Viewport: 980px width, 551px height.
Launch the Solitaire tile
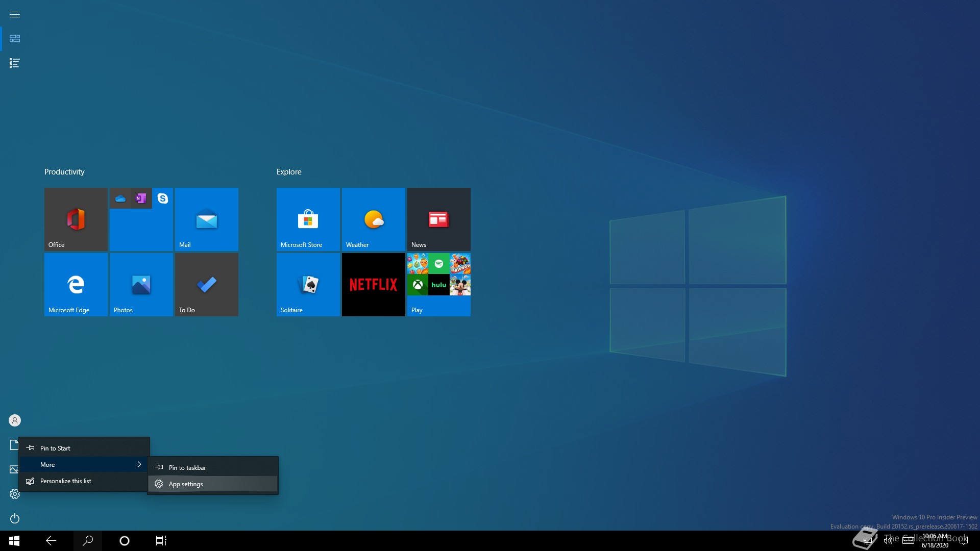(x=308, y=285)
